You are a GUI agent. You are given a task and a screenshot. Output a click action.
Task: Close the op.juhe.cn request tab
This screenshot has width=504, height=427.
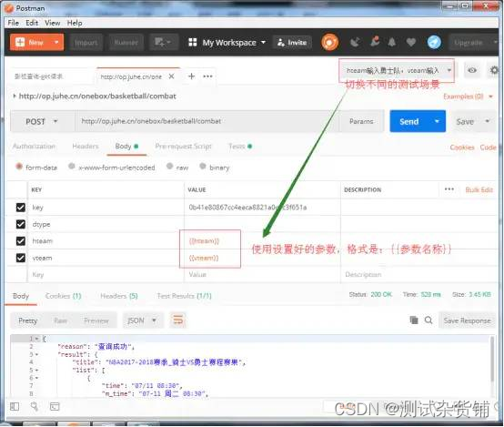click(x=171, y=76)
